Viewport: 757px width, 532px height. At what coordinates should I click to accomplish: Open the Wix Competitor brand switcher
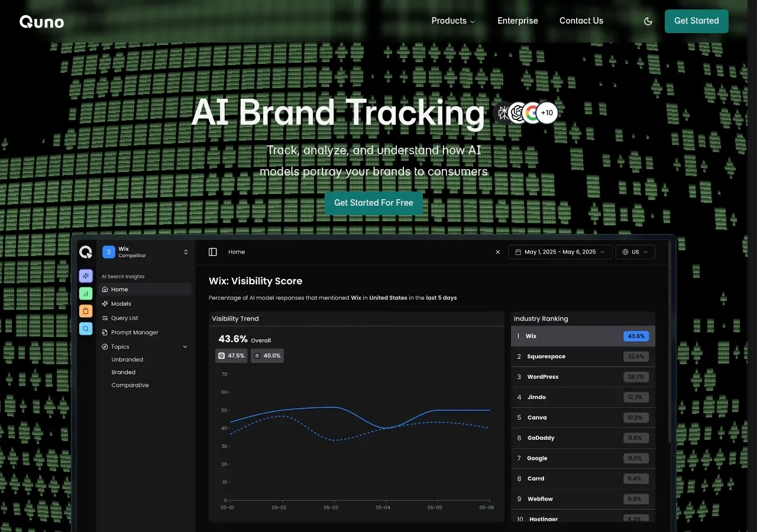[145, 252]
